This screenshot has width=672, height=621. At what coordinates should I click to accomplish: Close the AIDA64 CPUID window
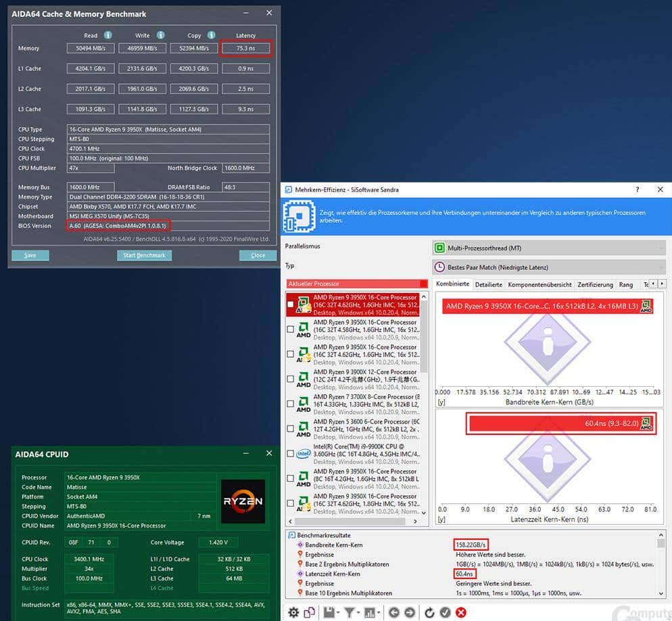269,453
